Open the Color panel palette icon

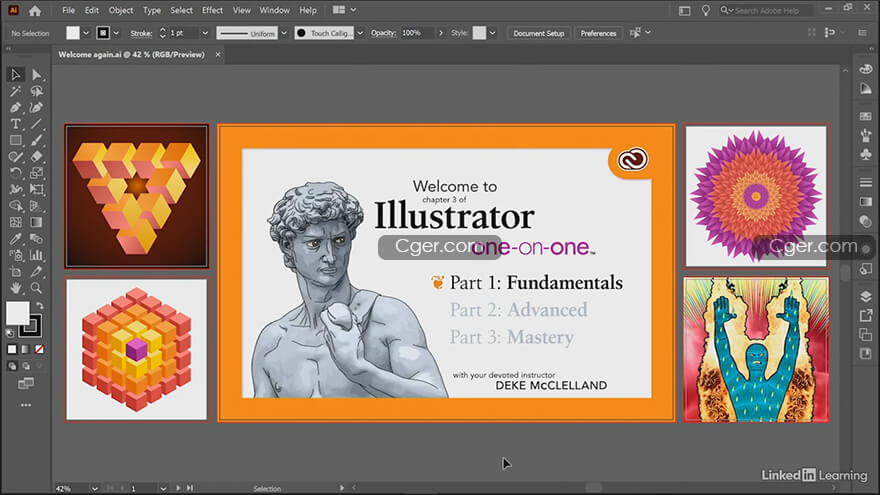[x=865, y=69]
